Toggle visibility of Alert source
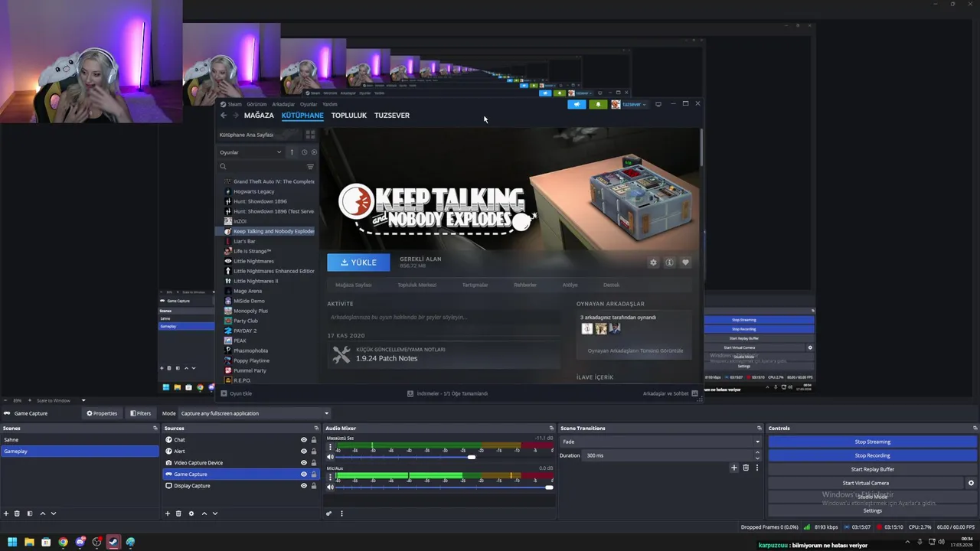Screen dimensions: 980x551 [304, 452]
